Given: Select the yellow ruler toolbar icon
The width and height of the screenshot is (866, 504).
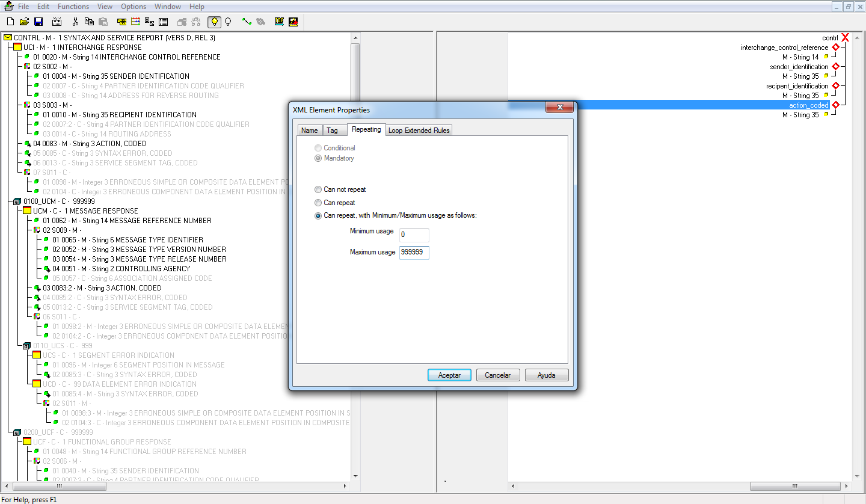Looking at the screenshot, I should point(121,22).
